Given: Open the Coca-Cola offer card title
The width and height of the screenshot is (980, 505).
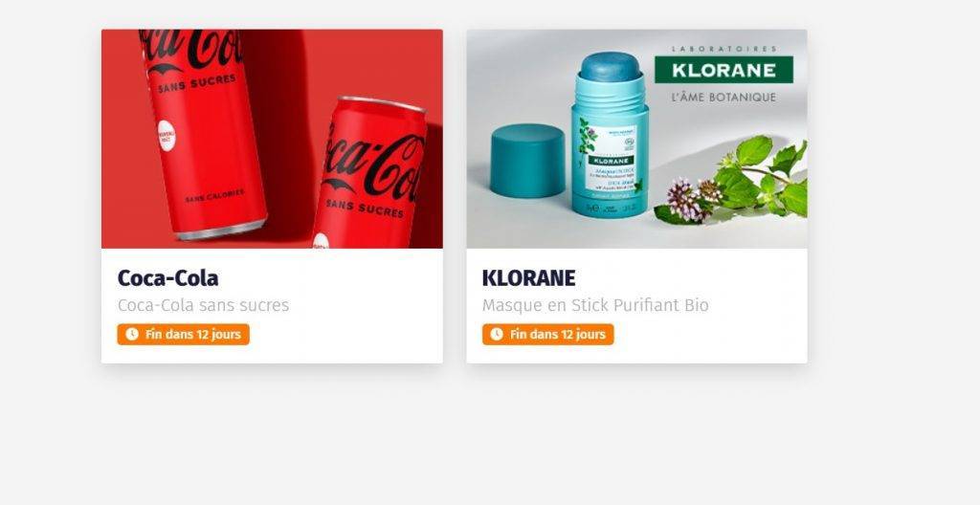Looking at the screenshot, I should (x=168, y=278).
